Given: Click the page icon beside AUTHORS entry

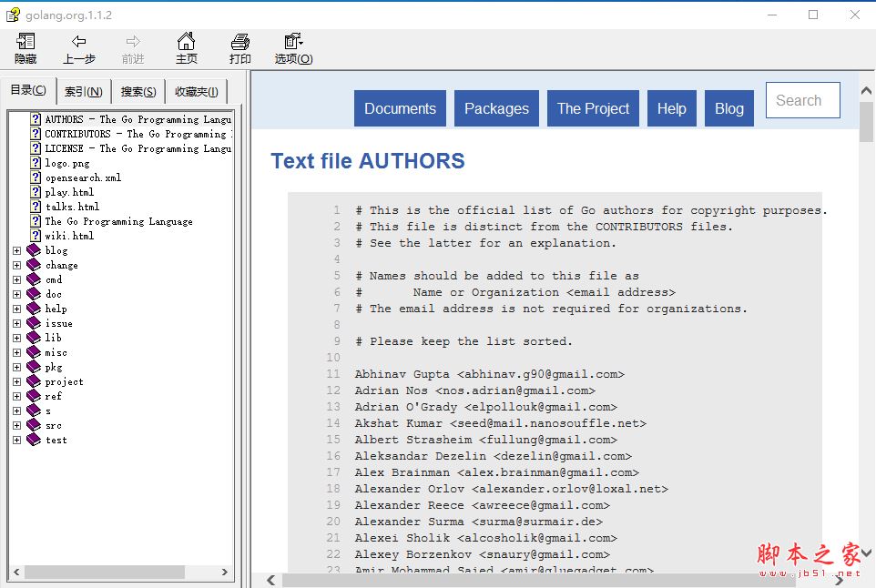Looking at the screenshot, I should 36,119.
